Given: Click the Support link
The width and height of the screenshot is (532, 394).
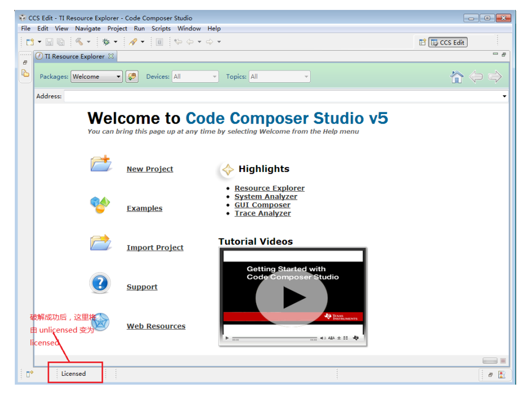Looking at the screenshot, I should click(x=142, y=287).
